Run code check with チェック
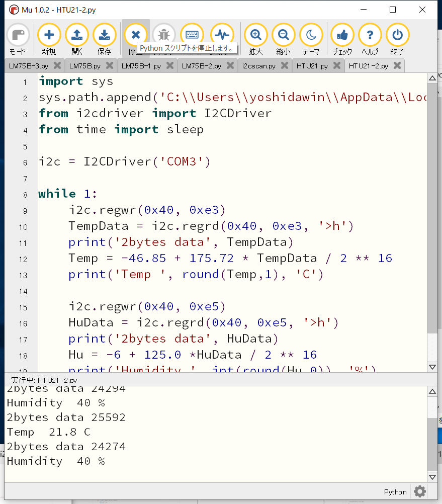 point(342,39)
